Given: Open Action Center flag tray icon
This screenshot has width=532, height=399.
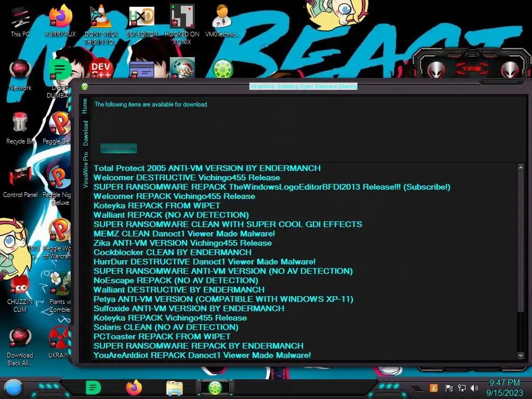Looking at the screenshot, I should point(449,388).
